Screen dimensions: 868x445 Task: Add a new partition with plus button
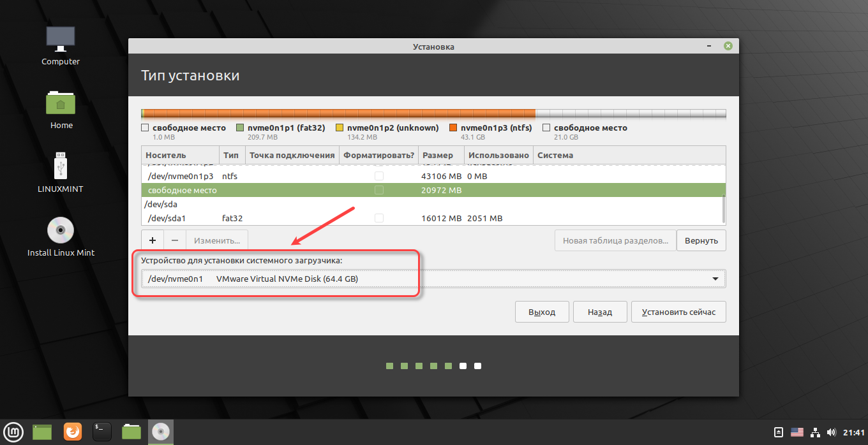point(153,240)
